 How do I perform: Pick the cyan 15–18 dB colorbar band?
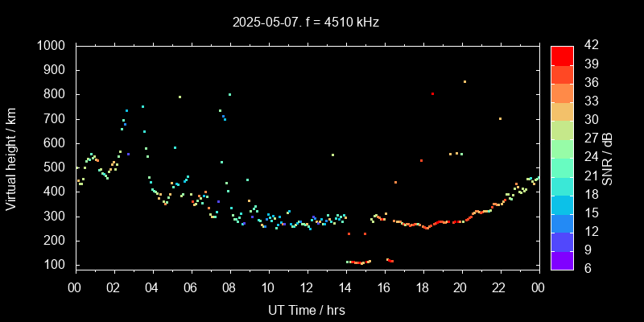pyautogui.click(x=562, y=204)
